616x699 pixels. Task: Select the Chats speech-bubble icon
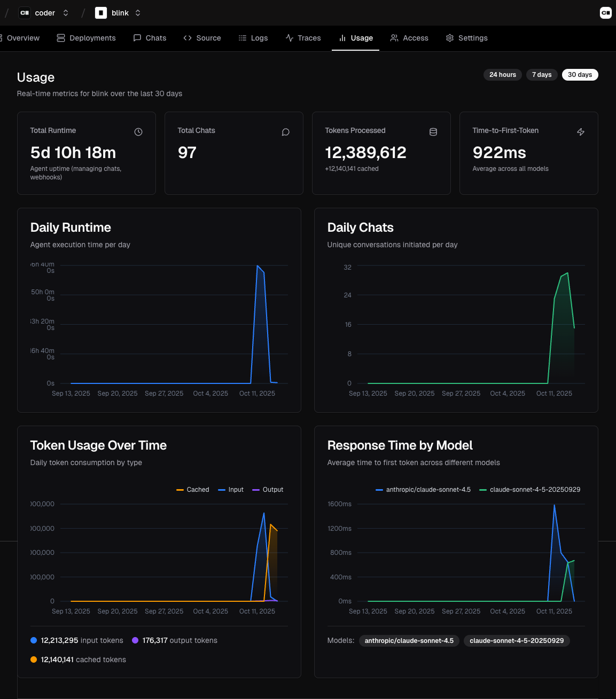pyautogui.click(x=137, y=38)
